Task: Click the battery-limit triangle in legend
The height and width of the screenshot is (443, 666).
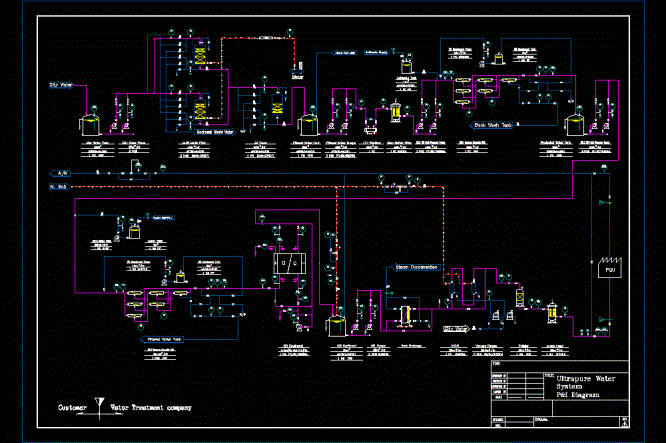Action: pyautogui.click(x=99, y=403)
